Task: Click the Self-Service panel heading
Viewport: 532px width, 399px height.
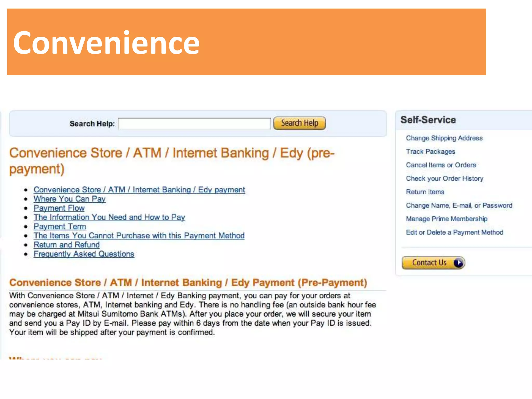Action: pos(428,120)
